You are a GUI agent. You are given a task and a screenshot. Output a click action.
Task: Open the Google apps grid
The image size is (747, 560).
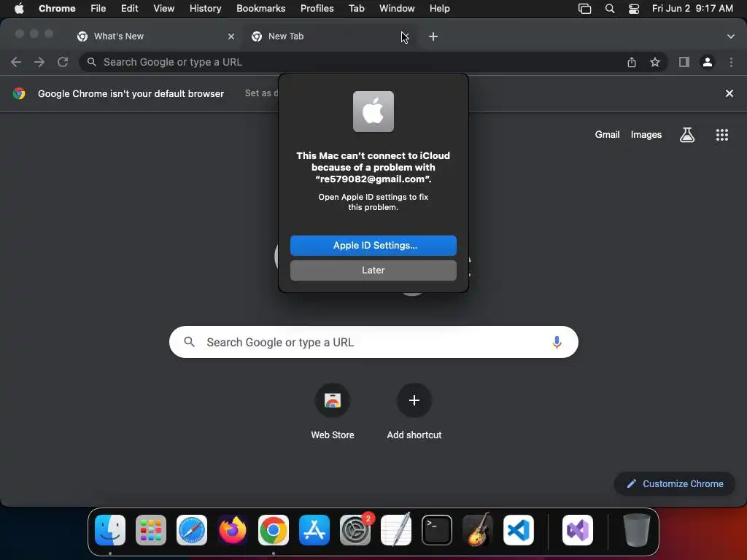coord(721,135)
